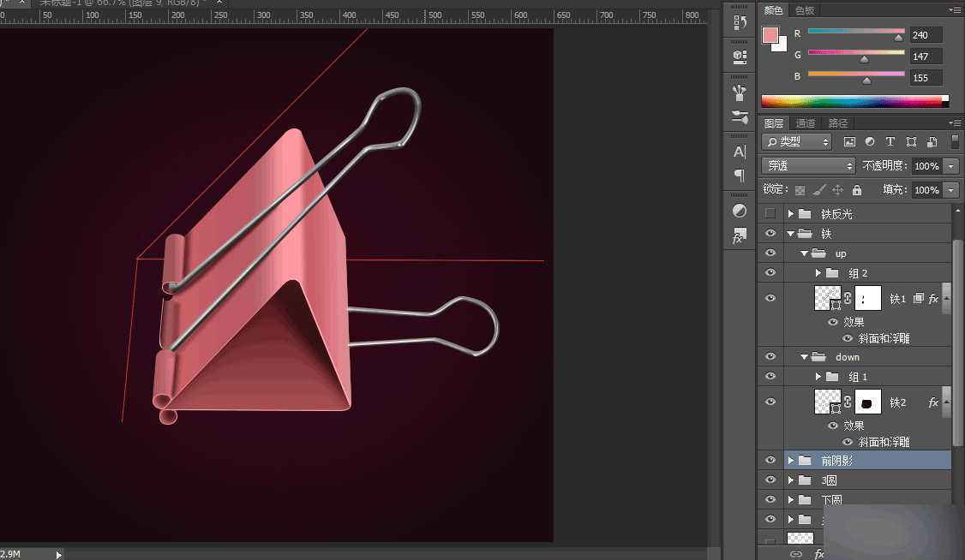Show the hidden 铁反光 layer group
The height and width of the screenshot is (560, 965).
coord(770,213)
